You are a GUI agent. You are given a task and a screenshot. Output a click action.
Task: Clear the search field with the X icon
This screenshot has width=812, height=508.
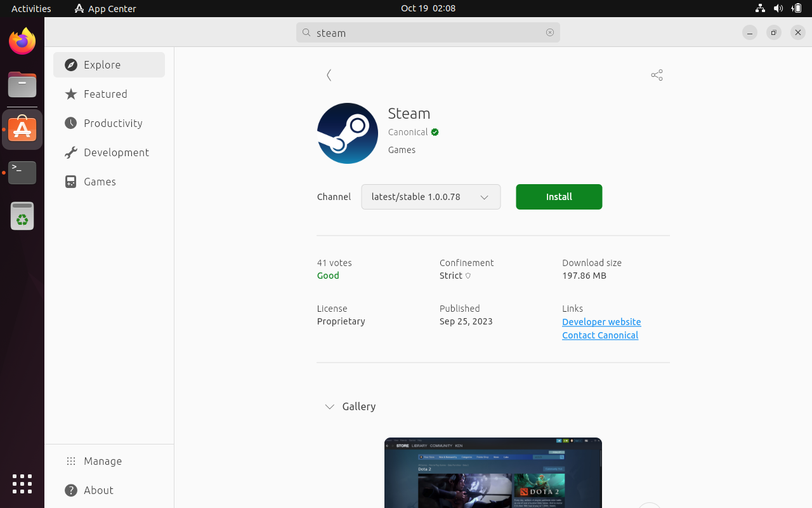coord(550,32)
